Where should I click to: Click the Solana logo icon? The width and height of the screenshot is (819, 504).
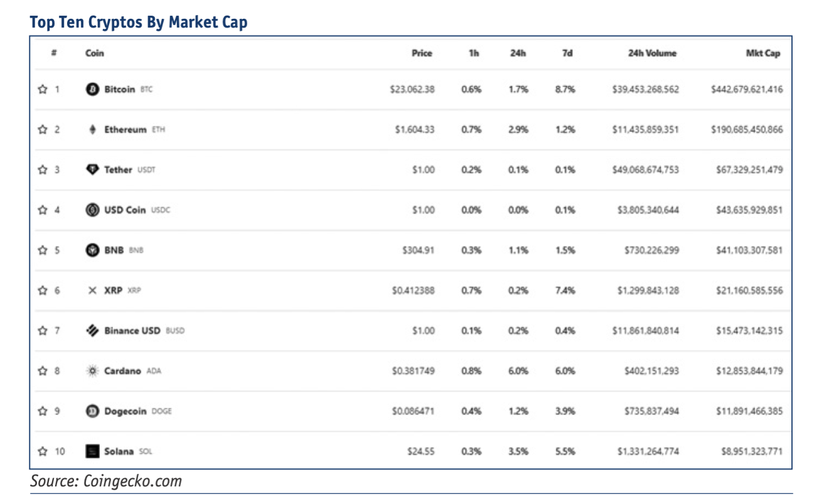tap(92, 451)
